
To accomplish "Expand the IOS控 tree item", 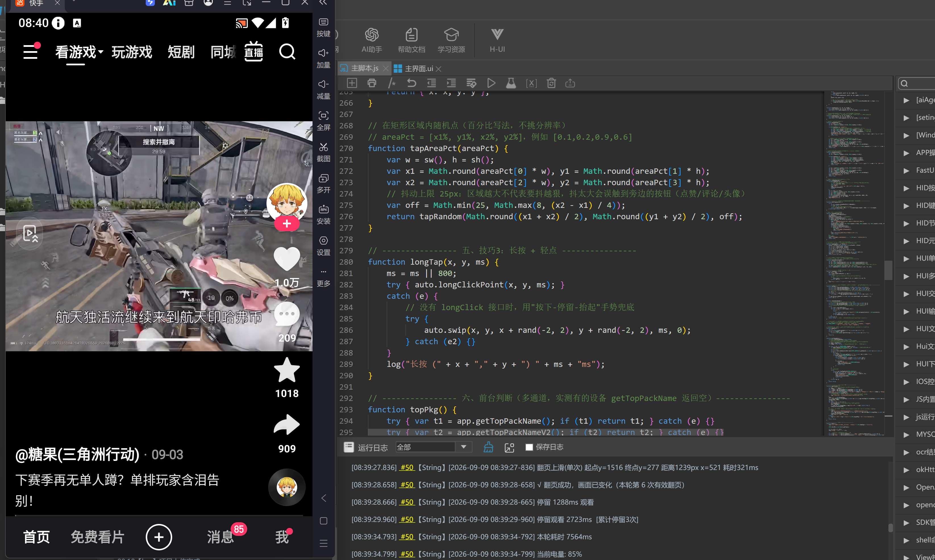I will pos(906,382).
